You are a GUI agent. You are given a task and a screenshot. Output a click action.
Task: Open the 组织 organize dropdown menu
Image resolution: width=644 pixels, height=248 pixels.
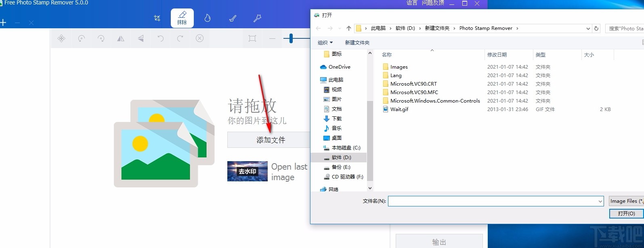click(x=325, y=42)
